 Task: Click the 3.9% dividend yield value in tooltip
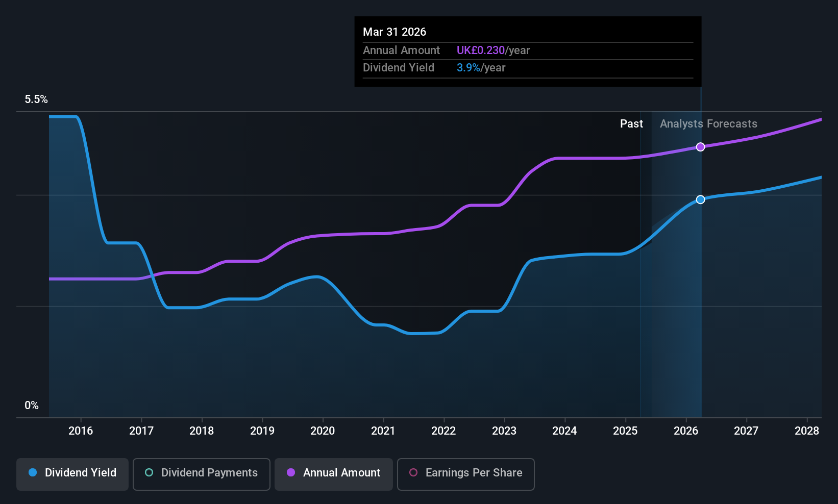click(468, 68)
